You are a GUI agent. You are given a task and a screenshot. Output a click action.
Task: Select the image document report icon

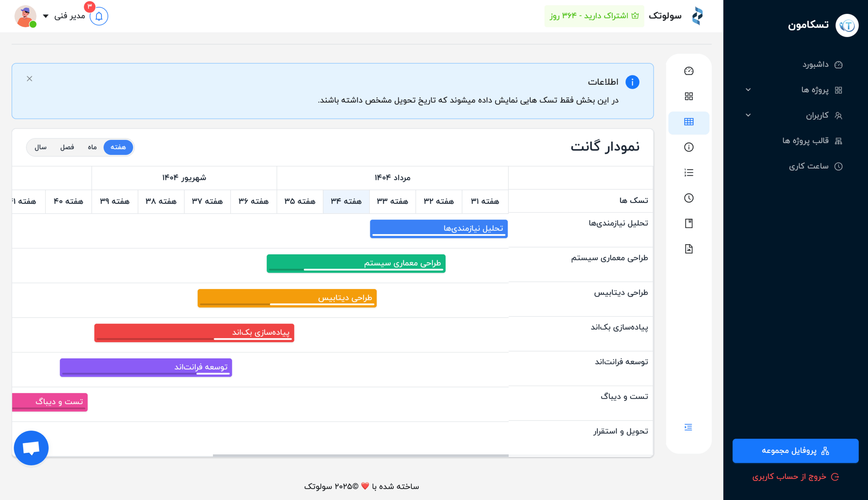tap(689, 249)
